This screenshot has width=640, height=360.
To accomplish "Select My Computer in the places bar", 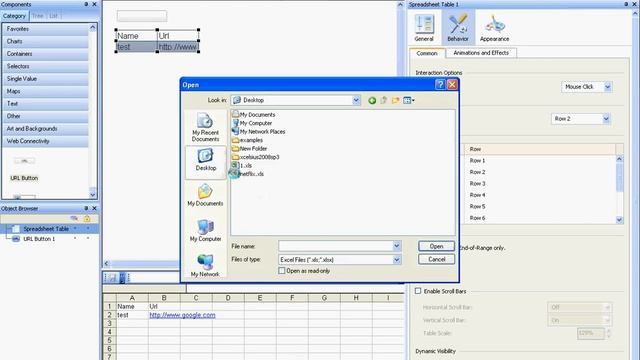I will (x=205, y=231).
